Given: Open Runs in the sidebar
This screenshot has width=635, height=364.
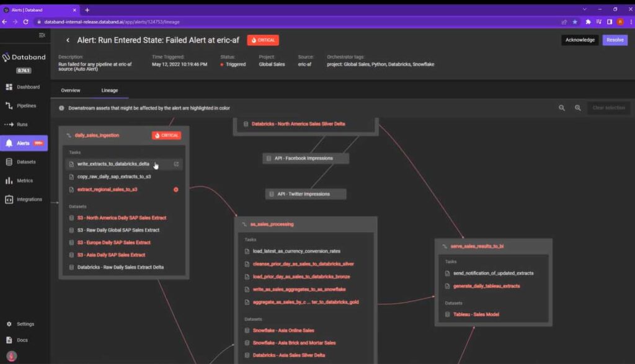Looking at the screenshot, I should pos(24,124).
